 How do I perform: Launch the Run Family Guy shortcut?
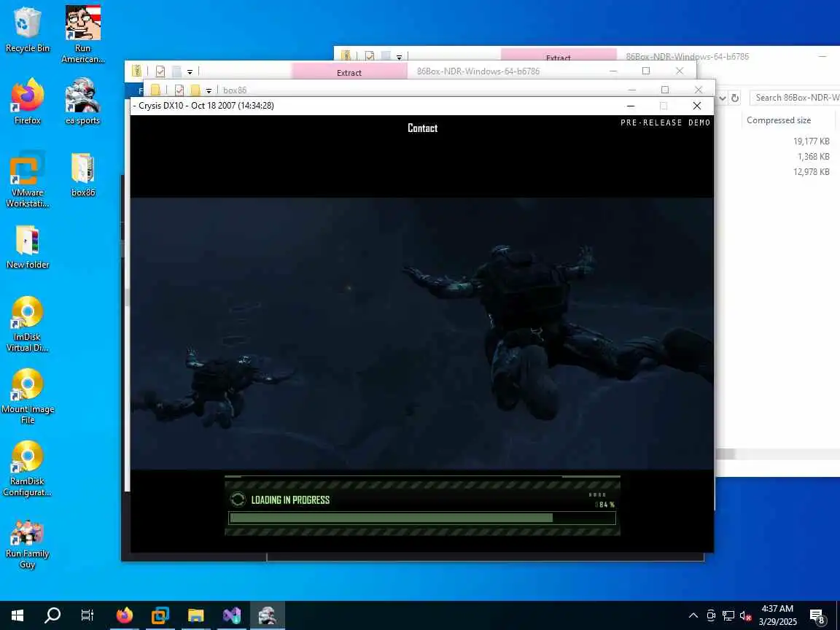27,544
